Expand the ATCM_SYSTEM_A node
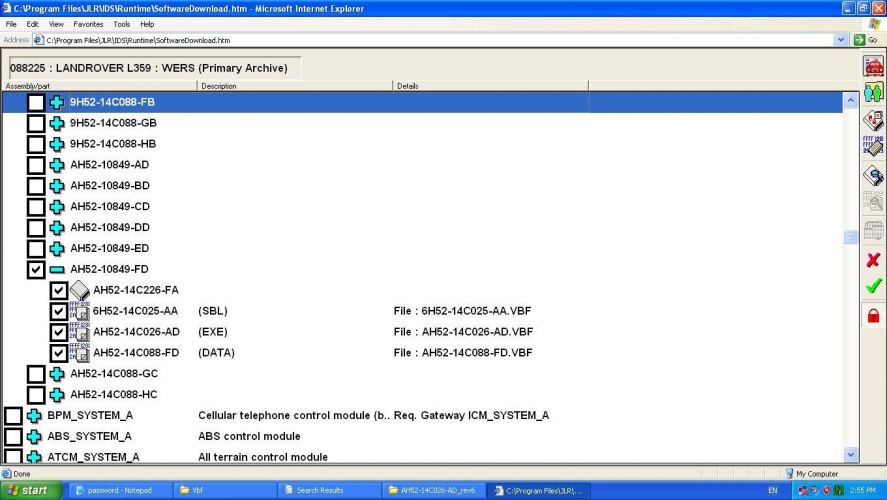Image resolution: width=887 pixels, height=500 pixels. point(34,457)
